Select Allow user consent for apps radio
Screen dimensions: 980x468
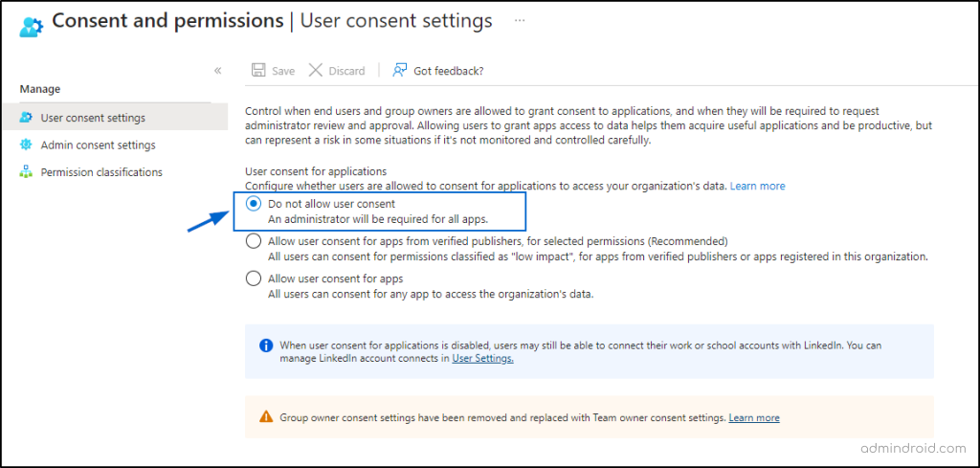click(253, 279)
